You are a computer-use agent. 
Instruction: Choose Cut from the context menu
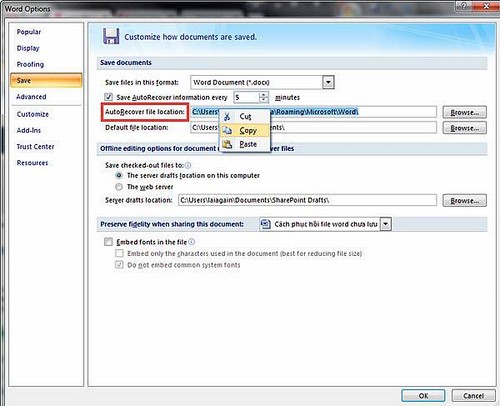(245, 116)
